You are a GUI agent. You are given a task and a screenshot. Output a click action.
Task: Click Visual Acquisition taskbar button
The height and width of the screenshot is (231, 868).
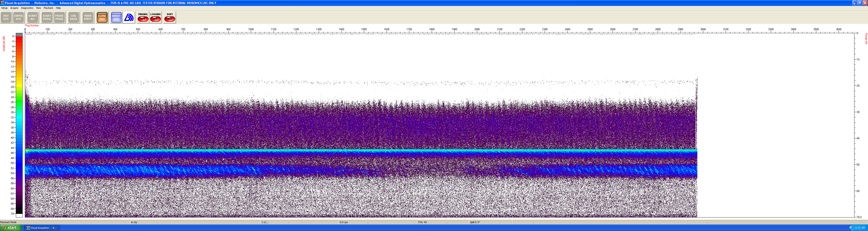42,228
